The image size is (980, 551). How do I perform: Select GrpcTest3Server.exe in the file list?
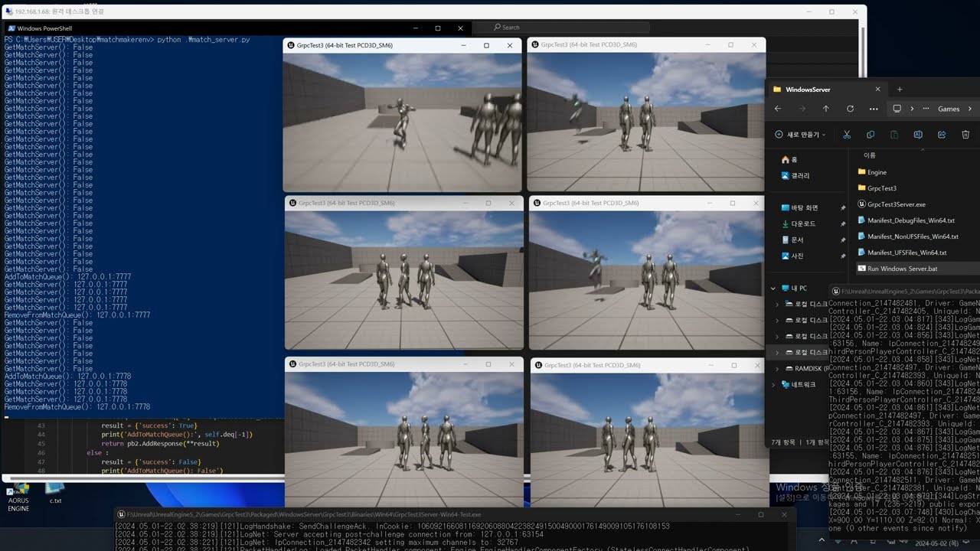pos(896,204)
